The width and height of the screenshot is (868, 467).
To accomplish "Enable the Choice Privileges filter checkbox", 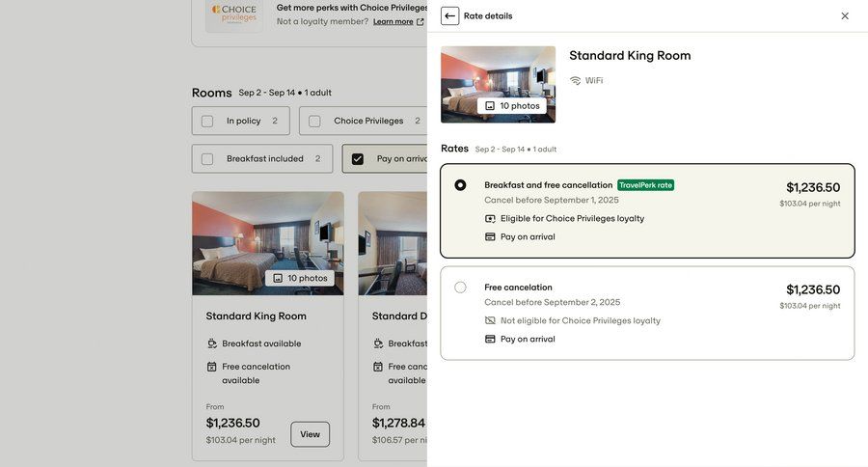I will pos(314,122).
